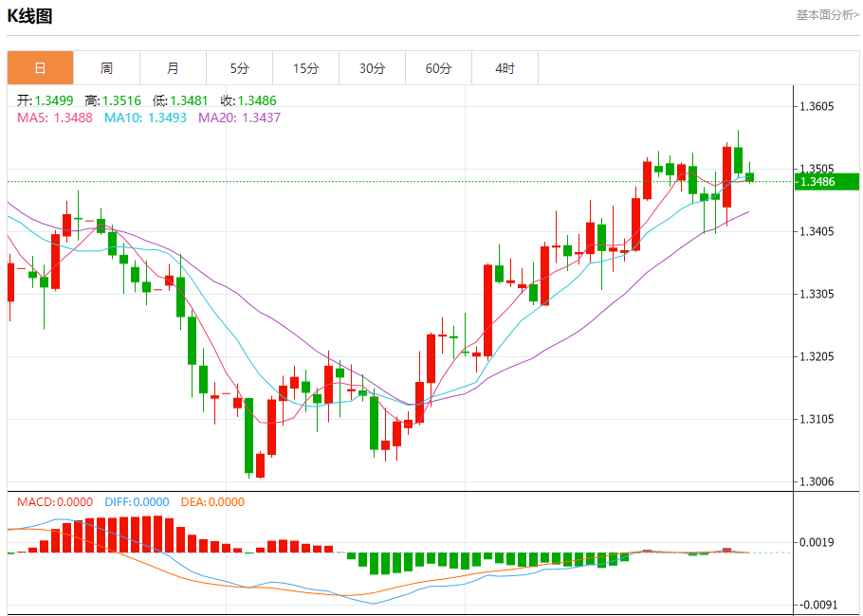Open the 基本面分析 link
The width and height of the screenshot is (863, 616).
coord(827,15)
